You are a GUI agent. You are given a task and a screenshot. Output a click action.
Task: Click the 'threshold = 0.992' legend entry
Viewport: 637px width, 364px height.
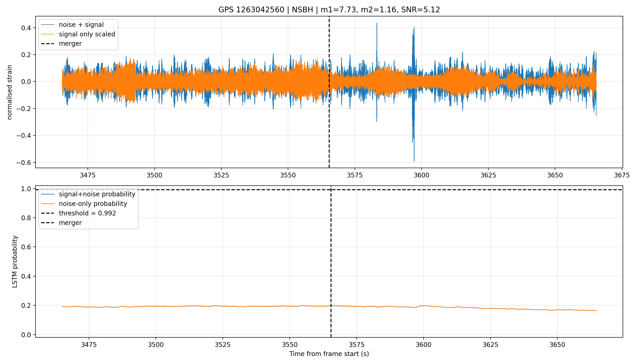click(x=78, y=213)
